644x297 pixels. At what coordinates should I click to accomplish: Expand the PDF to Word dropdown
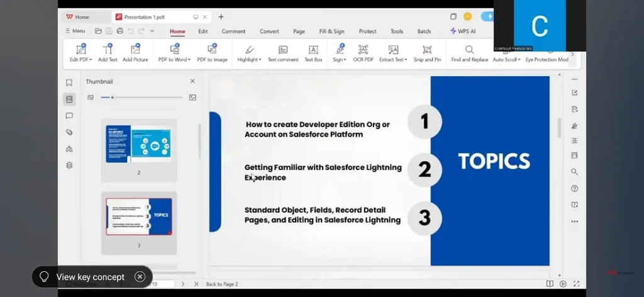188,60
